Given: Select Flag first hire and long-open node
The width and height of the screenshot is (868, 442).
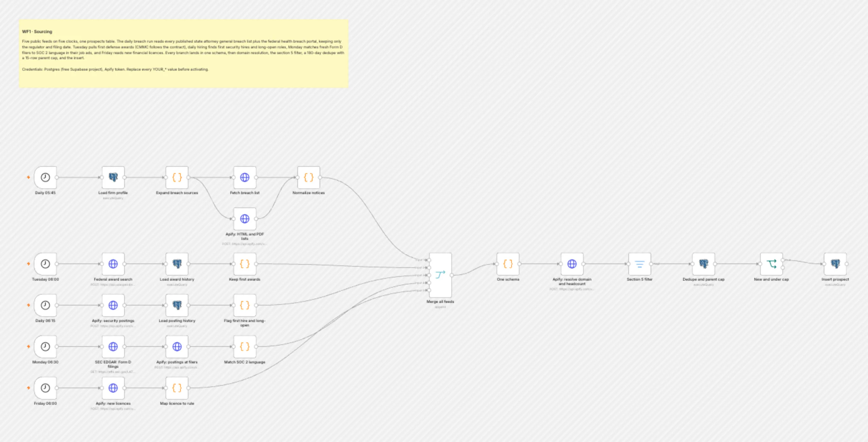Looking at the screenshot, I should tap(245, 305).
